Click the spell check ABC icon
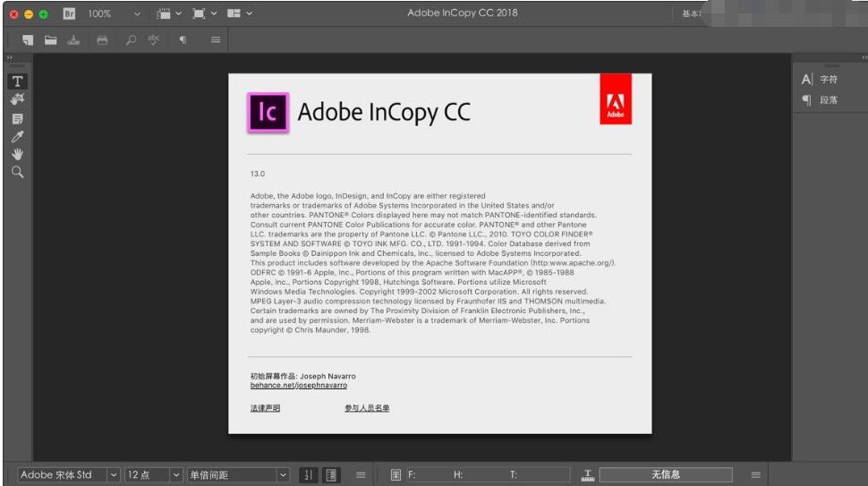Screen dimensions: 868x486 tap(154, 40)
